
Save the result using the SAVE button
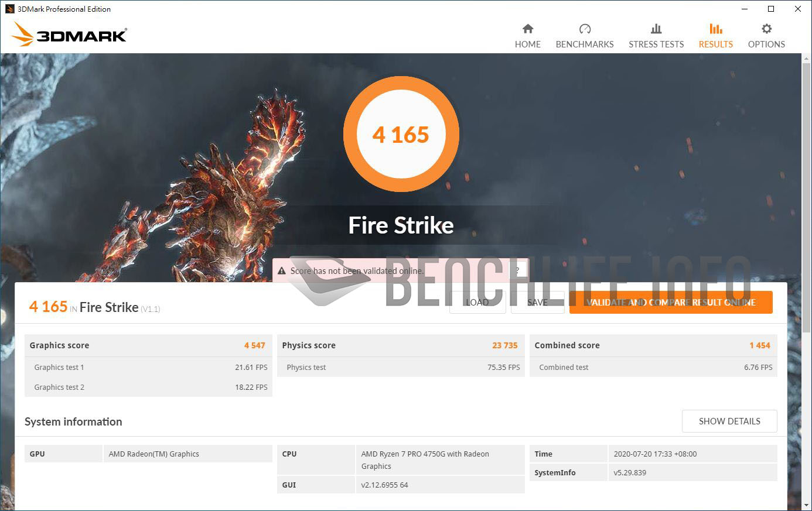pyautogui.click(x=537, y=302)
